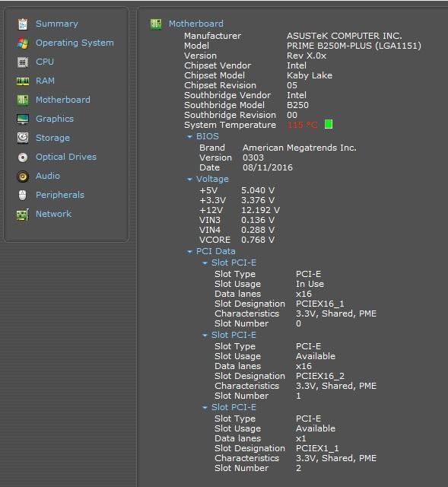Collapse the Slot PCI-E for PCIEX1_1
Screen dimensions: 448x487
coord(205,408)
